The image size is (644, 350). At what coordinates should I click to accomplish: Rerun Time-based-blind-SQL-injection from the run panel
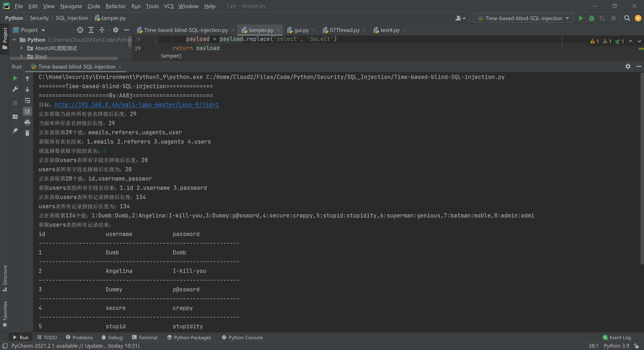(x=15, y=78)
